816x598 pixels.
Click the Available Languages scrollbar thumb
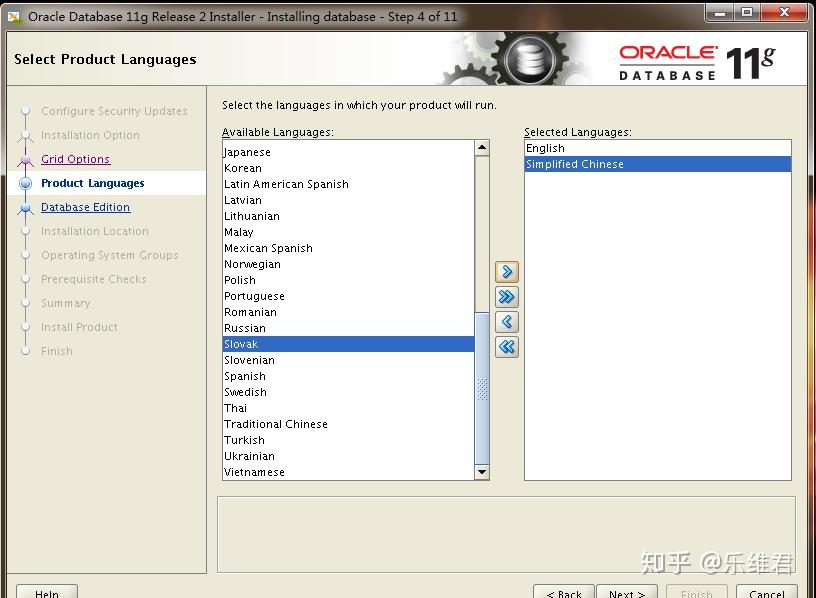(482, 388)
